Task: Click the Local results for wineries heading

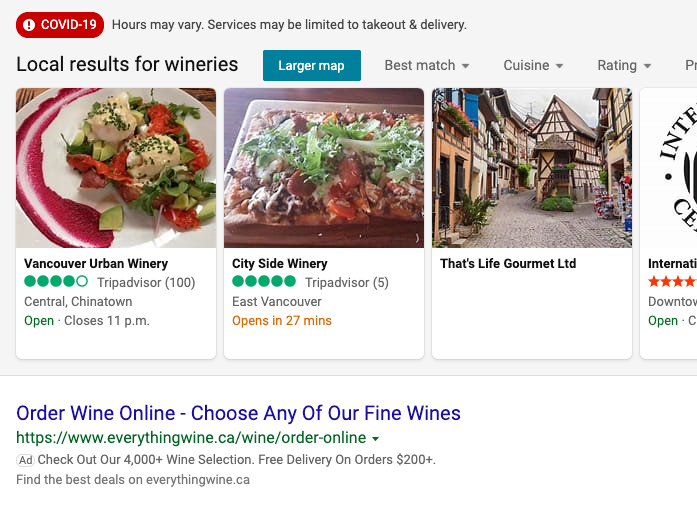Action: (x=127, y=65)
